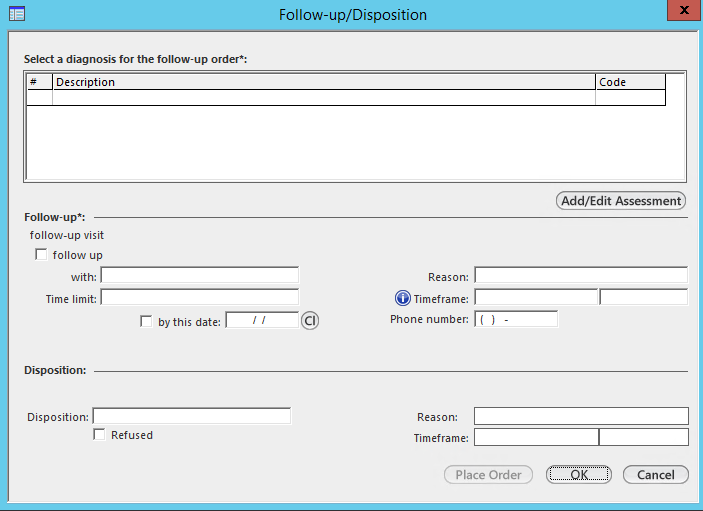Screen dimensions: 703x511
Task: Close the Follow-up/Disposition dialog
Action: click(684, 10)
